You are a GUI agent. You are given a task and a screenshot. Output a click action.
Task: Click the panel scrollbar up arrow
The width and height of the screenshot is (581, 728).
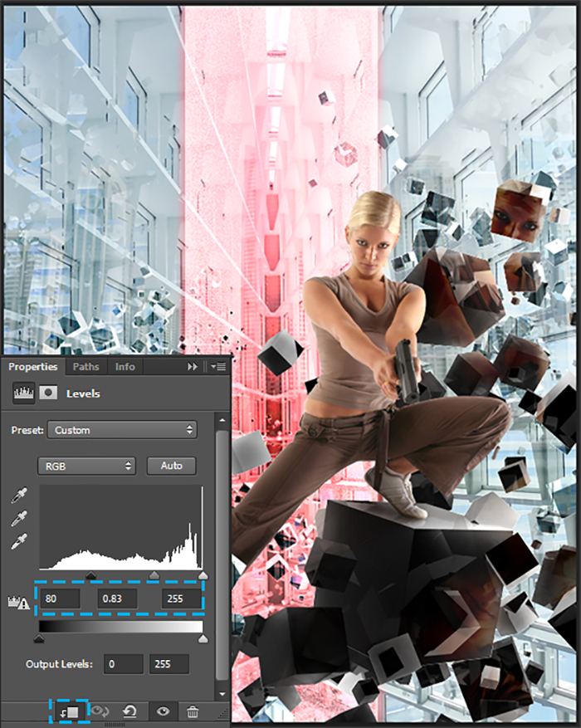(222, 420)
